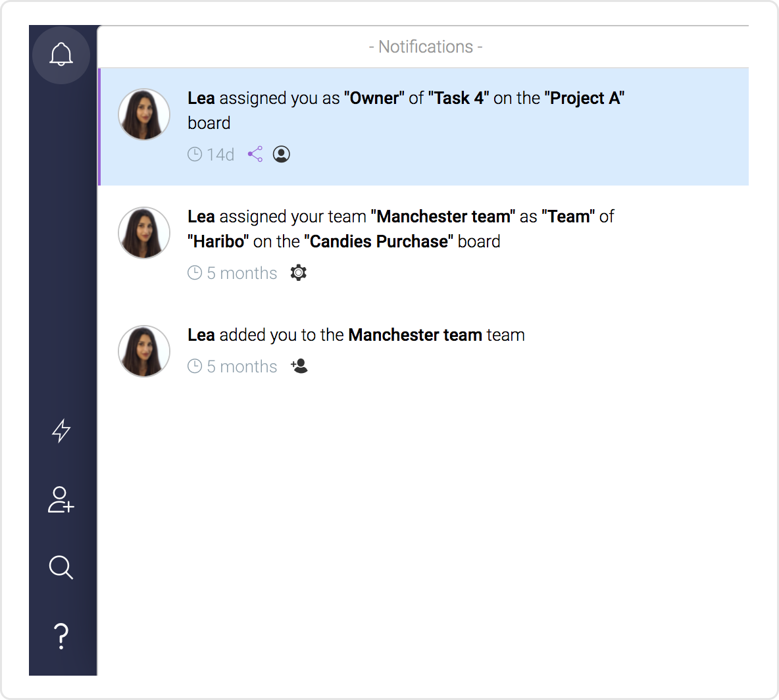Select the "Owner" text in first notification
Viewport: 779px width, 700px height.
pos(374,98)
